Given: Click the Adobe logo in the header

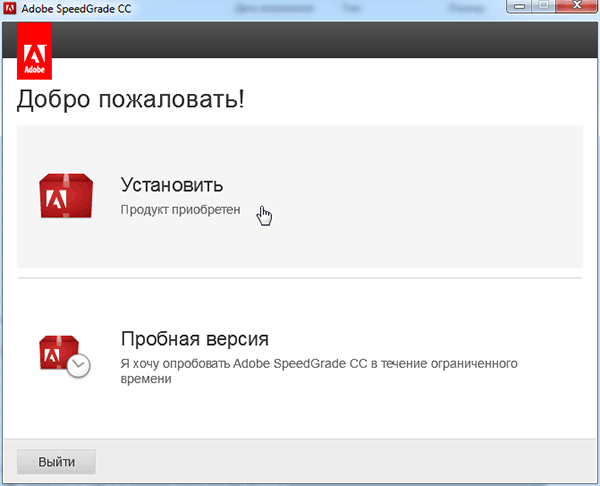Looking at the screenshot, I should click(34, 51).
